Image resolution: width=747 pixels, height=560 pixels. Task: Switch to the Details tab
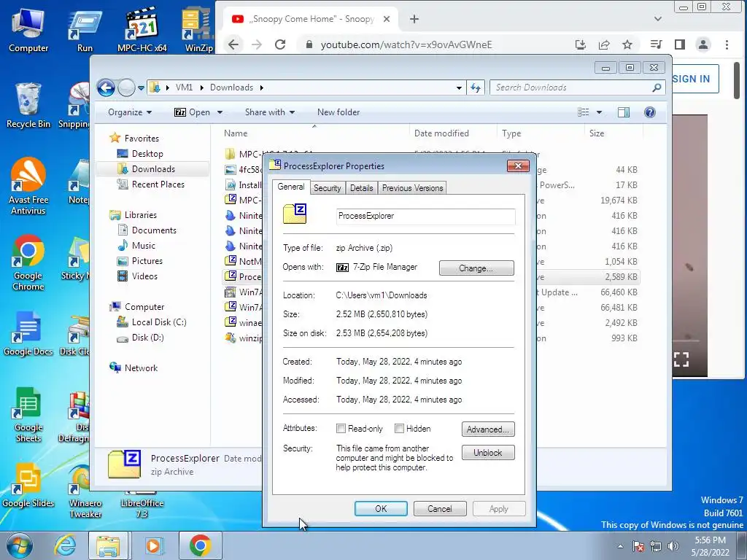point(362,188)
